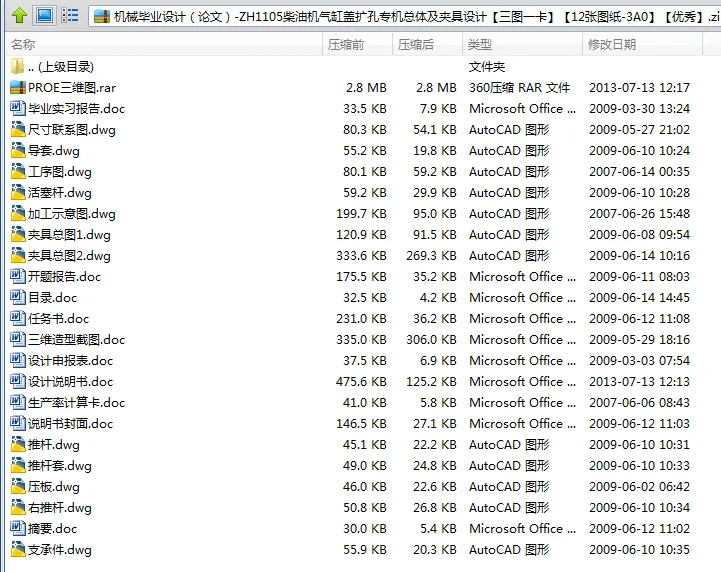The image size is (721, 572).
Task: Click the file name 任务书.doc
Action: (x=58, y=319)
